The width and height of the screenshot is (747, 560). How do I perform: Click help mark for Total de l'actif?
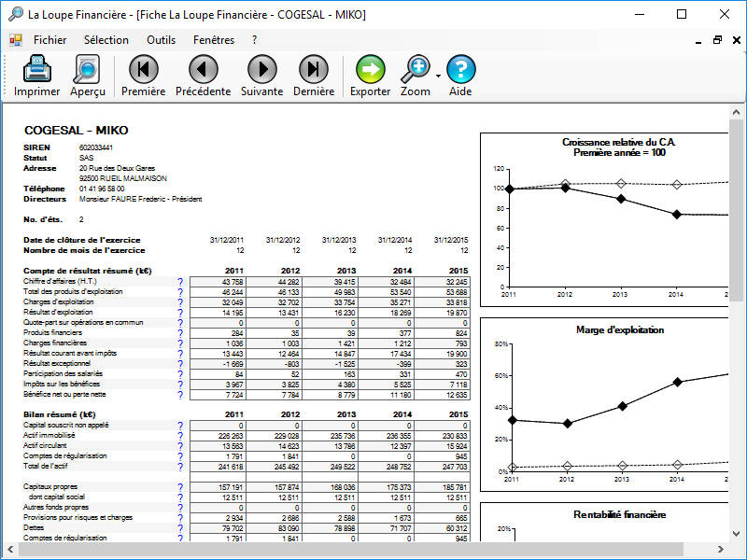pyautogui.click(x=180, y=467)
